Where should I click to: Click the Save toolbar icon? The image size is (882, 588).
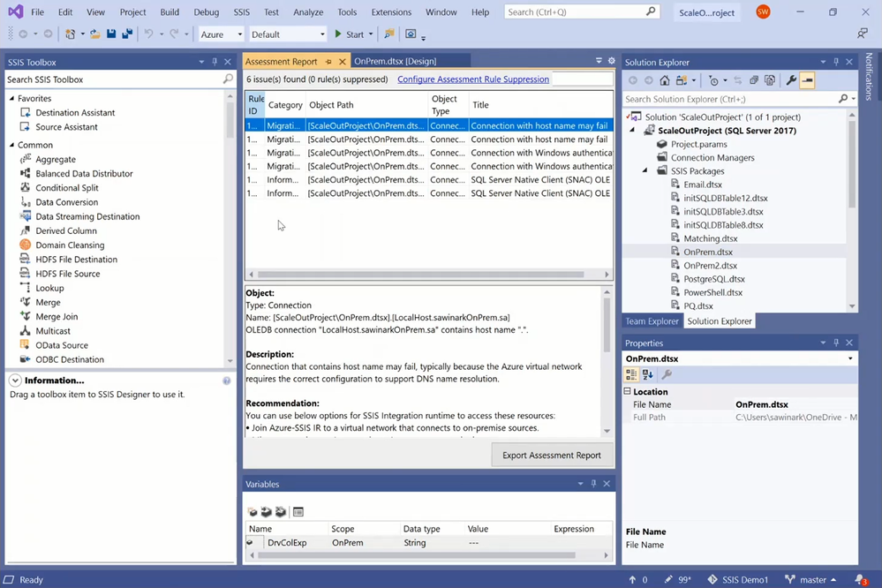click(111, 34)
